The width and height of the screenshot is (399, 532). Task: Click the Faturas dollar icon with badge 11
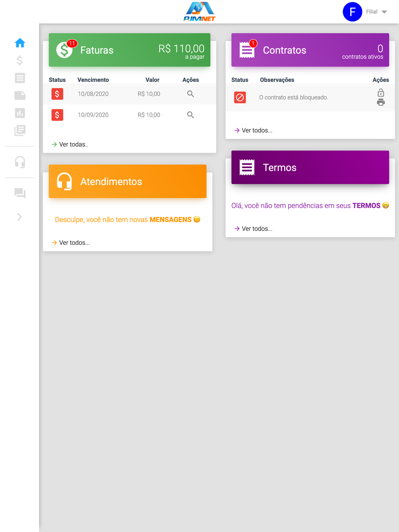65,49
